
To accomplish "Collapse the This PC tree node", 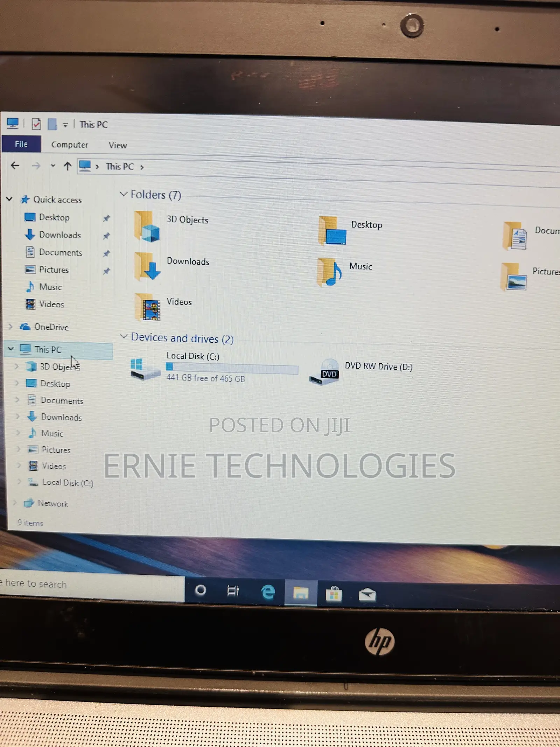I will pos(11,349).
